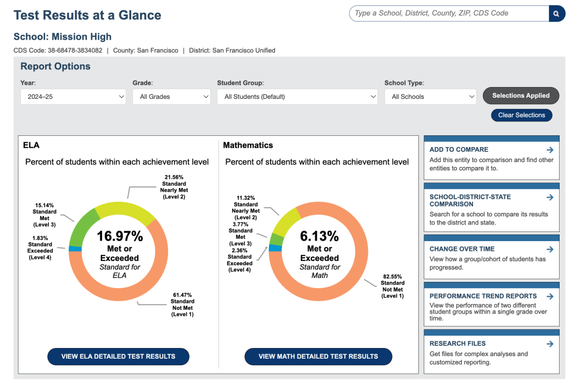The height and width of the screenshot is (392, 580).
Task: View Math detailed test results
Action: click(x=318, y=357)
